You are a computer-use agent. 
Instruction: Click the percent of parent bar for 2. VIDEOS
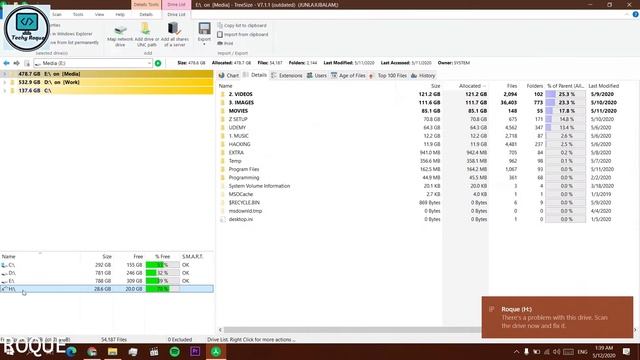click(x=565, y=94)
